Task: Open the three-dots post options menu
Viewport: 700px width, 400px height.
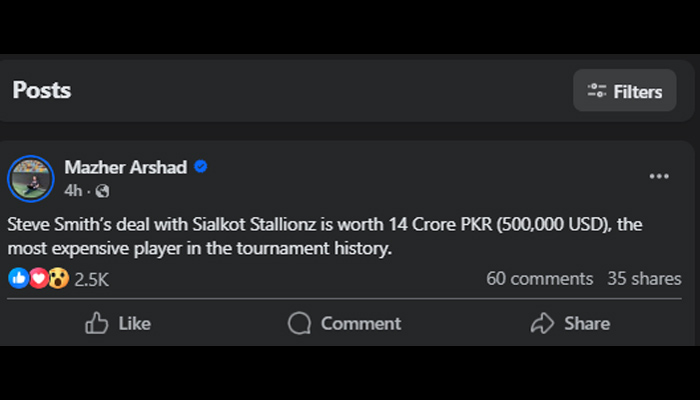Action: (659, 177)
